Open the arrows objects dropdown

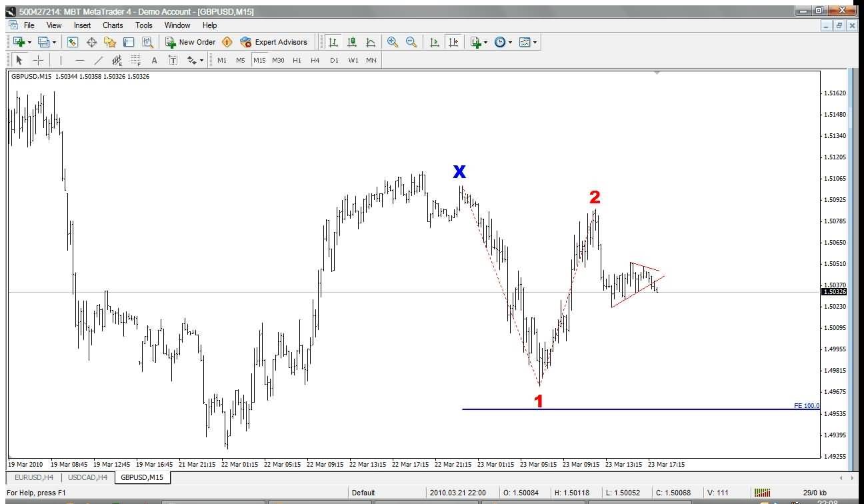(195, 60)
